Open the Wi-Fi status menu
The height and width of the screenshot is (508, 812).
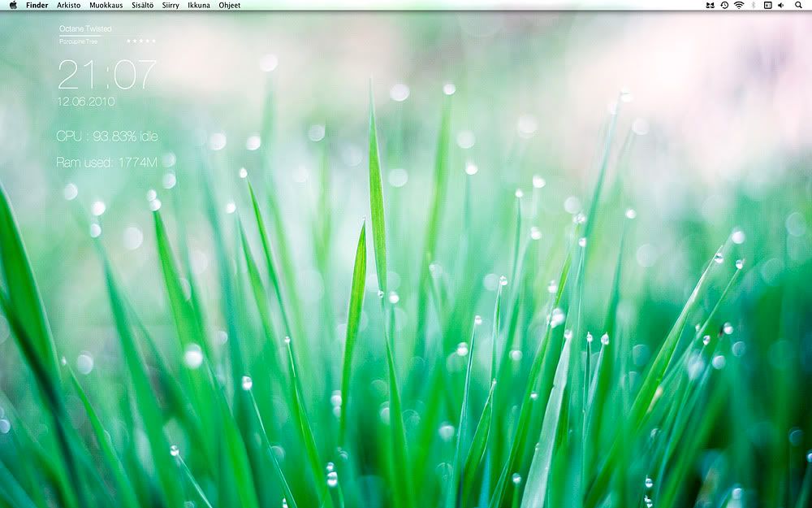click(x=739, y=5)
